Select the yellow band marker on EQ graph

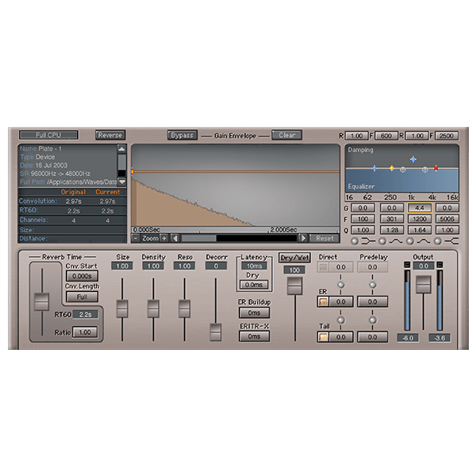392,168
